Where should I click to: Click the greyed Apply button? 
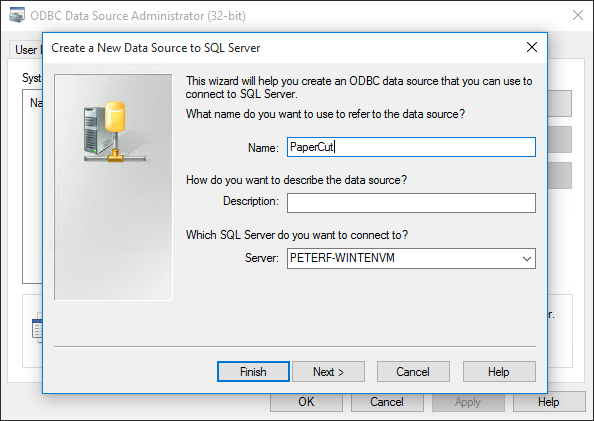[x=468, y=402]
